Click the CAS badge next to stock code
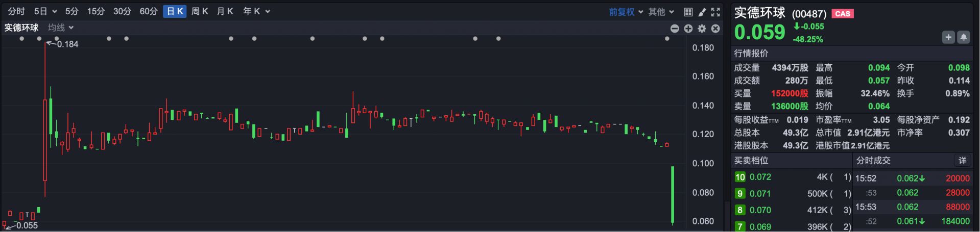This screenshot has height=232, width=980. 843,14
